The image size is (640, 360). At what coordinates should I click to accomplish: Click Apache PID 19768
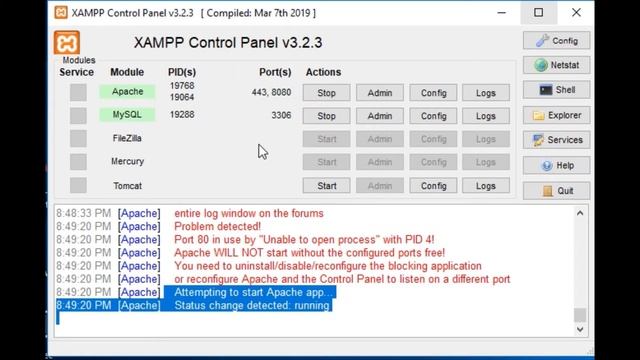point(182,86)
